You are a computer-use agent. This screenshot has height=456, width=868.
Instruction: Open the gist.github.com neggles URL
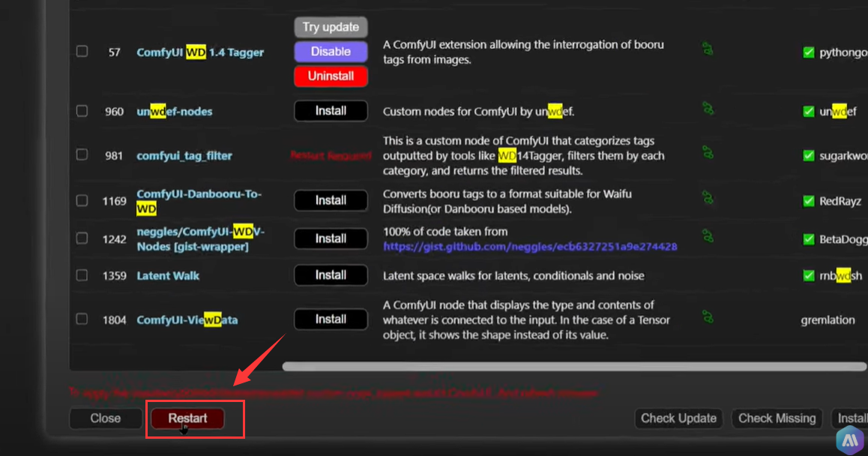530,247
